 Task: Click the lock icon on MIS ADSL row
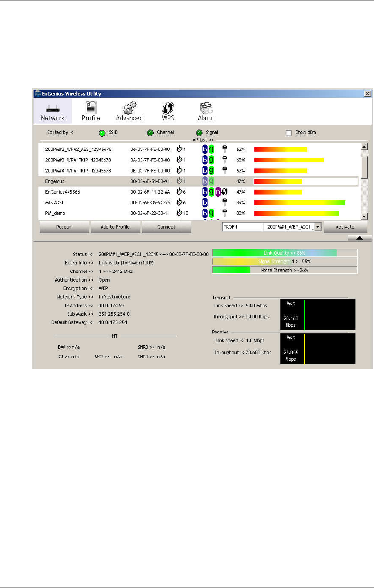(225, 202)
